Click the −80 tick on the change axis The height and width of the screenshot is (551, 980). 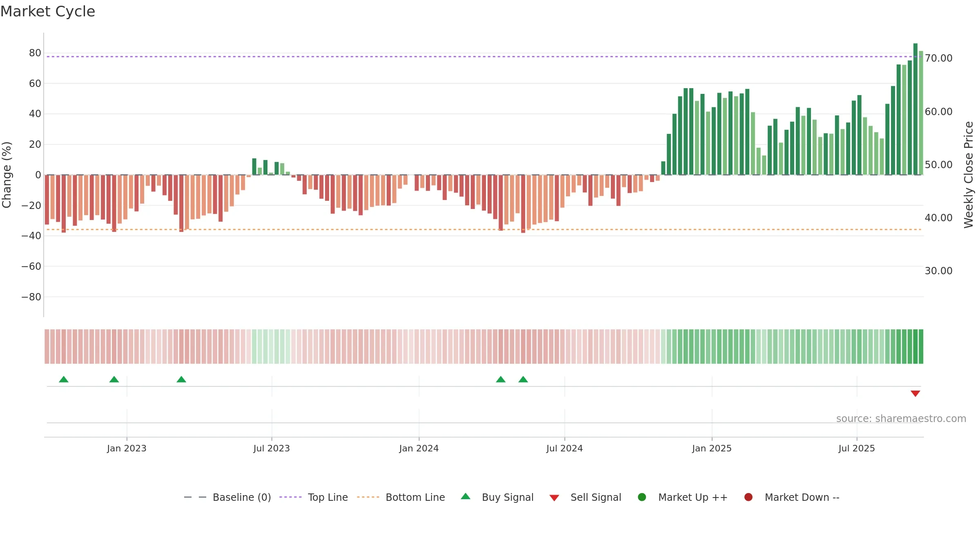(x=31, y=297)
